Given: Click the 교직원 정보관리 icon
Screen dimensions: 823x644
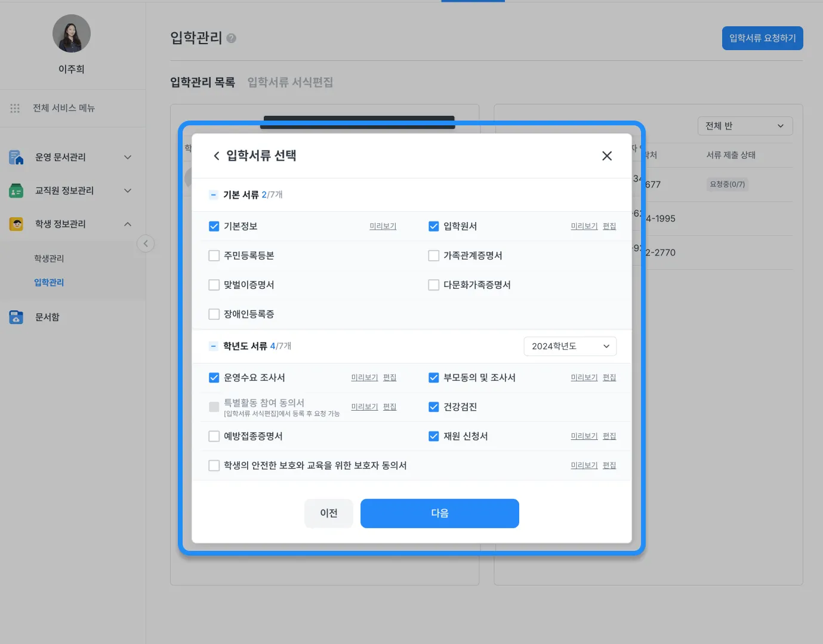Looking at the screenshot, I should pyautogui.click(x=16, y=190).
